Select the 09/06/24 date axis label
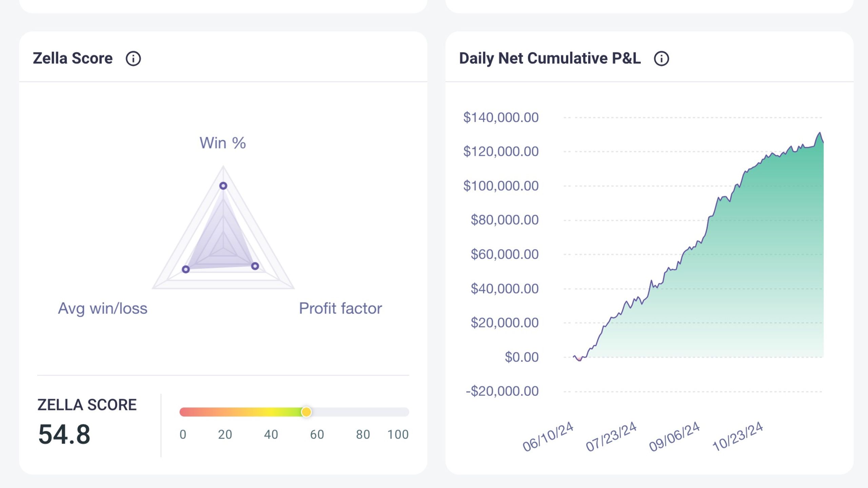868x488 pixels. pyautogui.click(x=674, y=436)
